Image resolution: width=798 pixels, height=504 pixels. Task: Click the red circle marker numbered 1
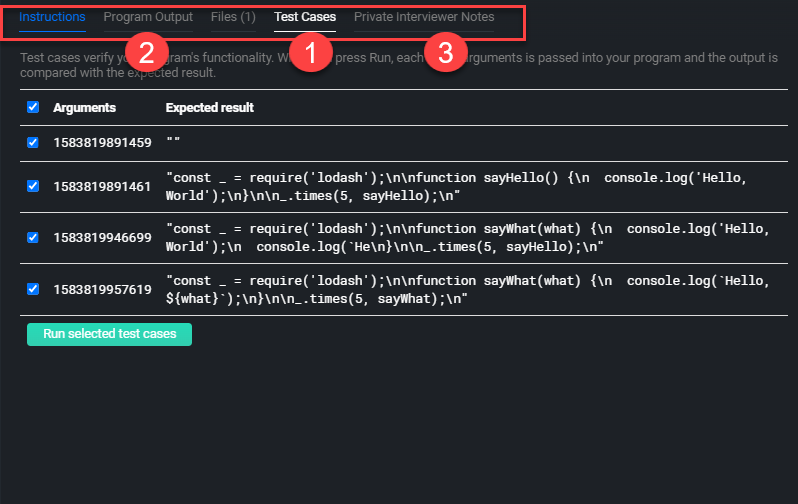(x=310, y=54)
